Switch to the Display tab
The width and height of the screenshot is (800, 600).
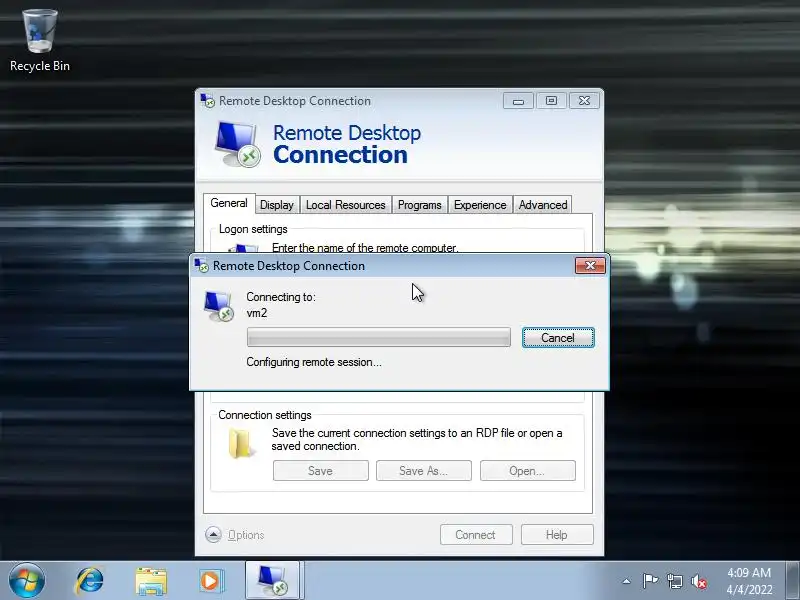tap(277, 205)
